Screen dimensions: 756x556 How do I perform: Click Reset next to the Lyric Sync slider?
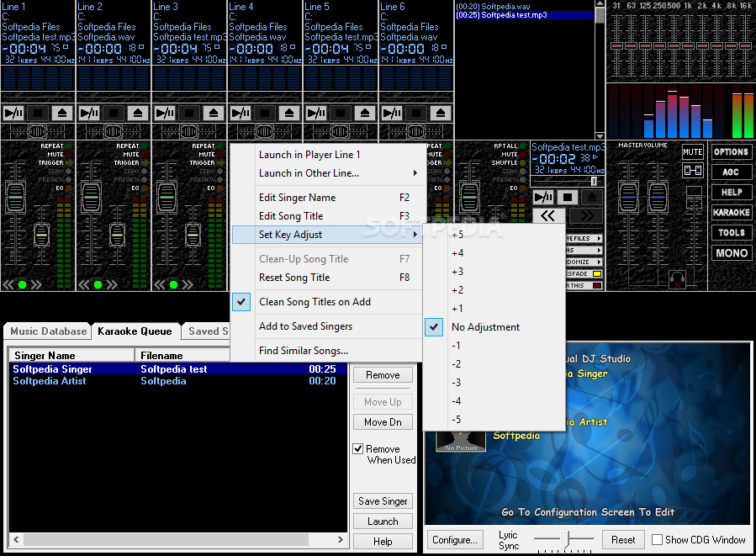click(623, 540)
